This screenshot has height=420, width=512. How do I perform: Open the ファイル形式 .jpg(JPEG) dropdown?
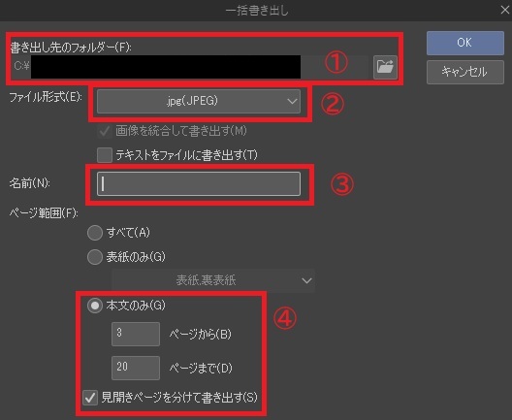coord(199,101)
